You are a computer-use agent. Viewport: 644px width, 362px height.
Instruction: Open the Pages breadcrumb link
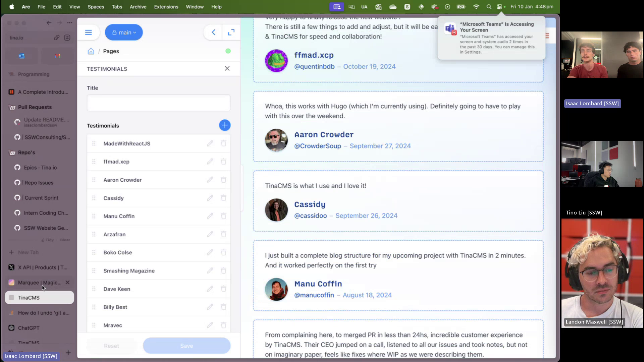tap(111, 51)
